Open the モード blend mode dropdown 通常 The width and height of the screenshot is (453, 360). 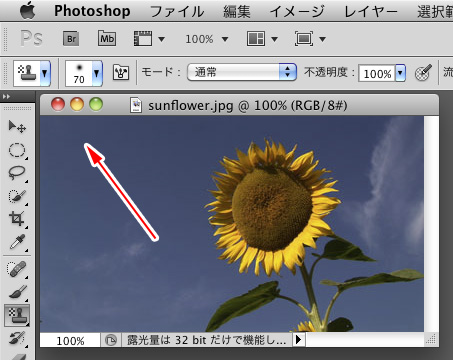(242, 72)
